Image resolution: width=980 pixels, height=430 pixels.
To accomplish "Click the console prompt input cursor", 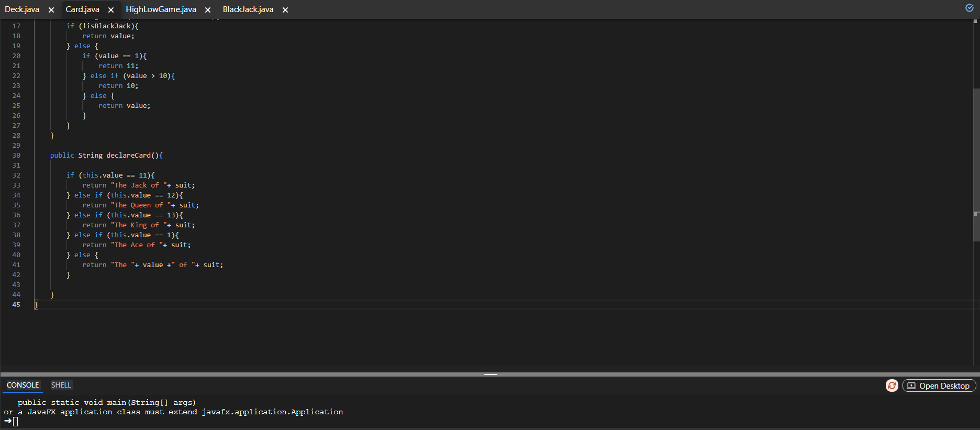I will [x=16, y=422].
